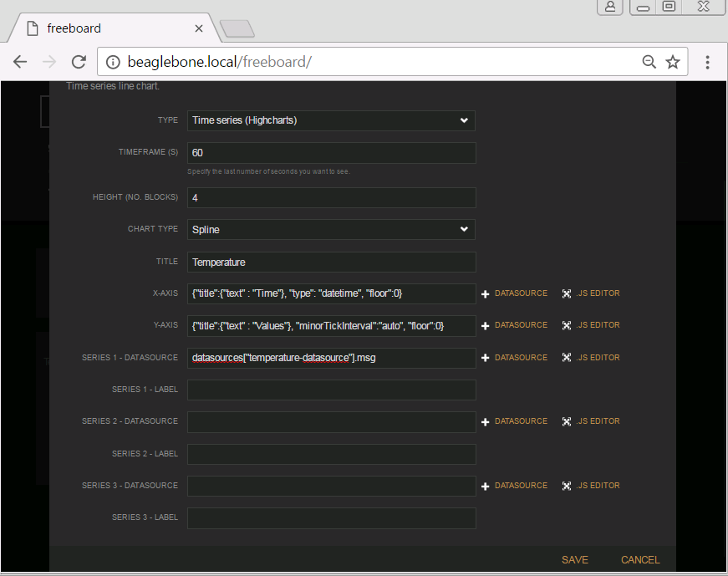The width and height of the screenshot is (728, 576).
Task: Change the CHART TYPE from Spline
Action: click(x=331, y=229)
